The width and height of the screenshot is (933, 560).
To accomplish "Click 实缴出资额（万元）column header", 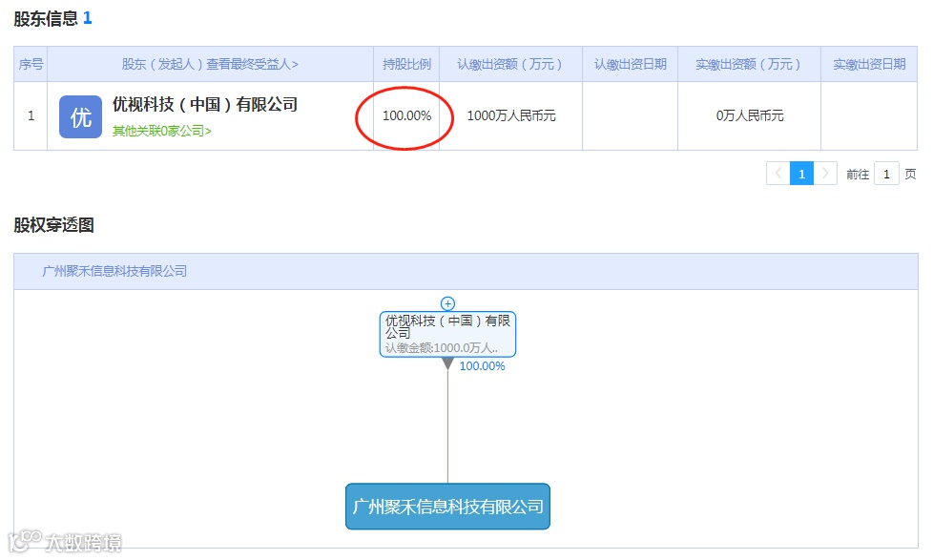I will (x=749, y=64).
